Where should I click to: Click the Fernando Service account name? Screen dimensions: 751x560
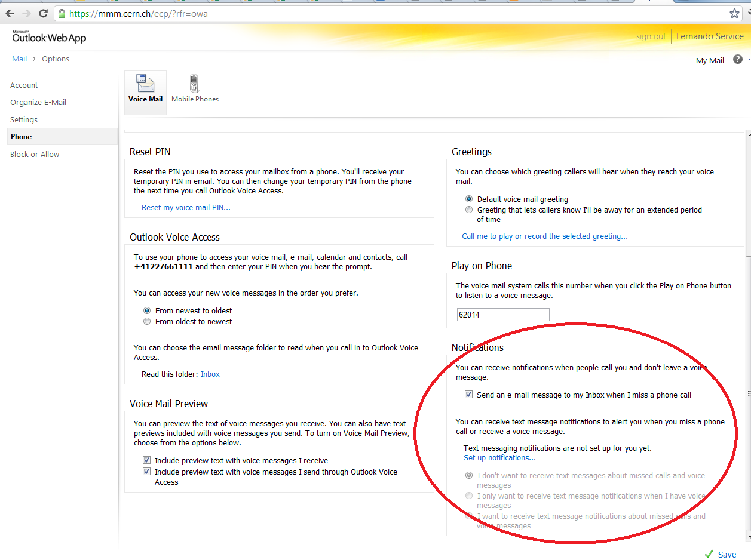[x=710, y=36]
